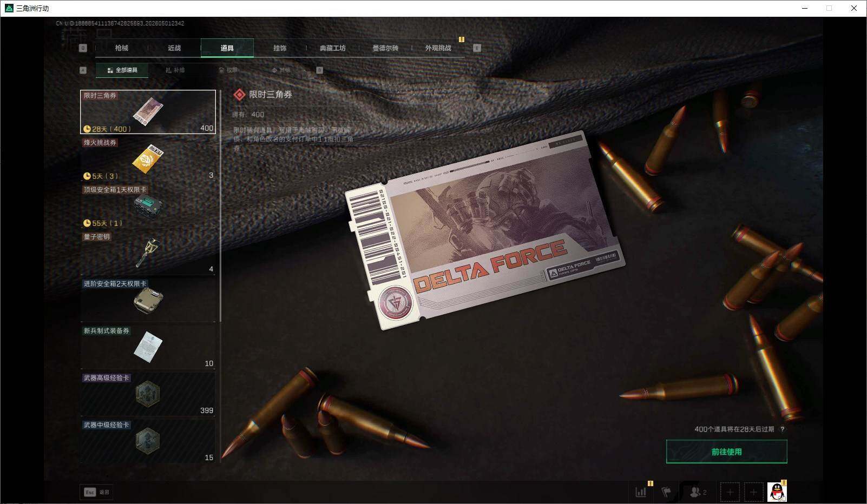Go to the 典藏工坊 tab
This screenshot has width=867, height=504.
332,48
